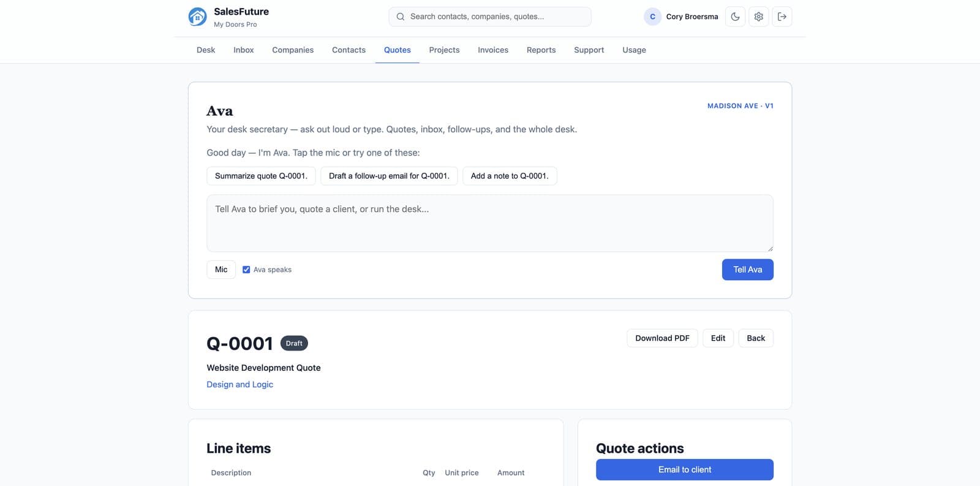Click the 'Description' column header

tap(231, 473)
